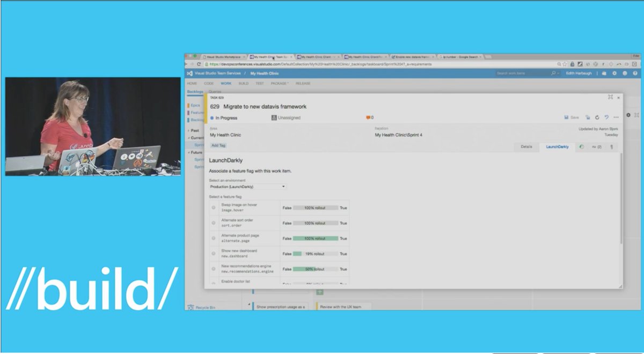644x354 pixels.
Task: Open the History tab icon
Action: pos(581,146)
